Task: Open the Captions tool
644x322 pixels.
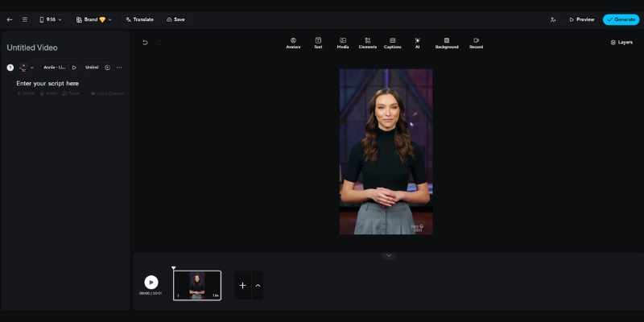Action: [x=393, y=43]
